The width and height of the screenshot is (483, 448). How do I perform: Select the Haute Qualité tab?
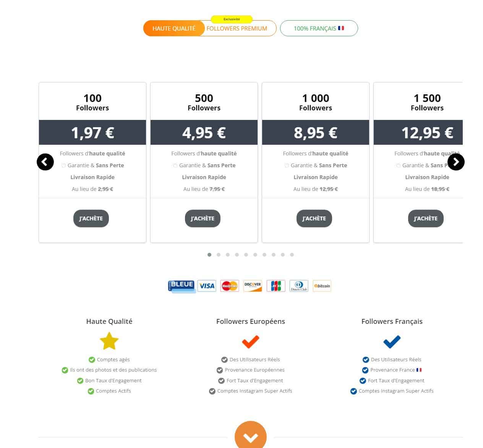[174, 28]
